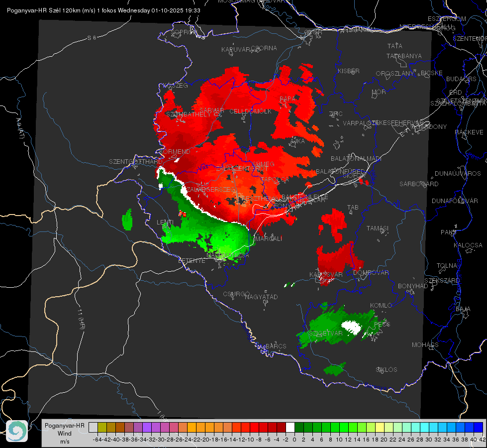Click the DUNAUJVAROS city label
The width and height of the screenshot is (487, 448).
458,174
